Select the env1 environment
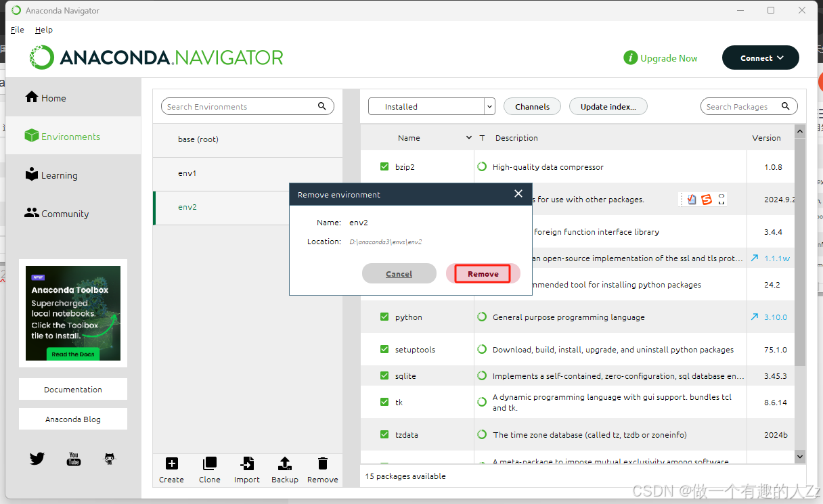 pos(248,173)
